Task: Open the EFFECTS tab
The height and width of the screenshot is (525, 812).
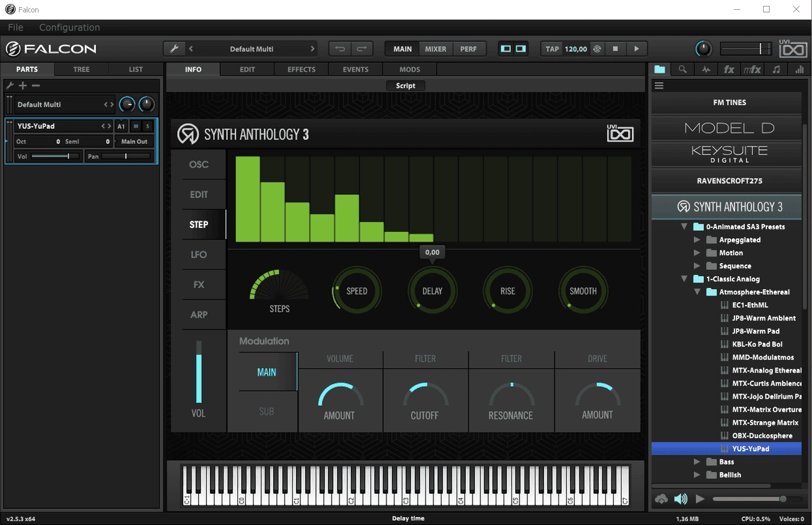Action: pyautogui.click(x=302, y=69)
